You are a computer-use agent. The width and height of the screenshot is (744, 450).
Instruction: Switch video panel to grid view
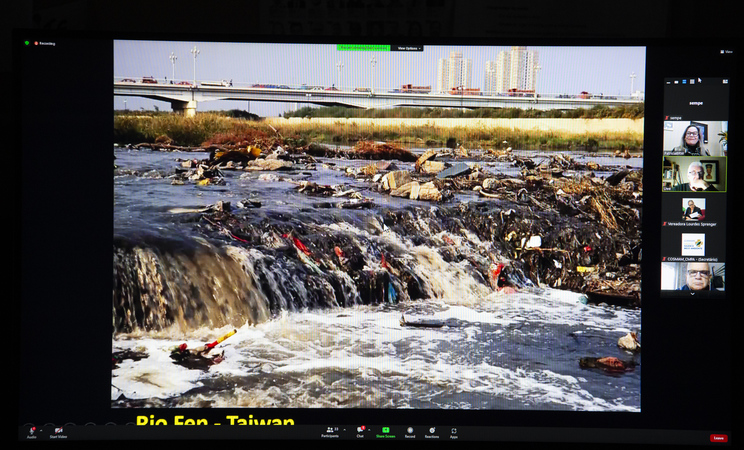point(692,82)
